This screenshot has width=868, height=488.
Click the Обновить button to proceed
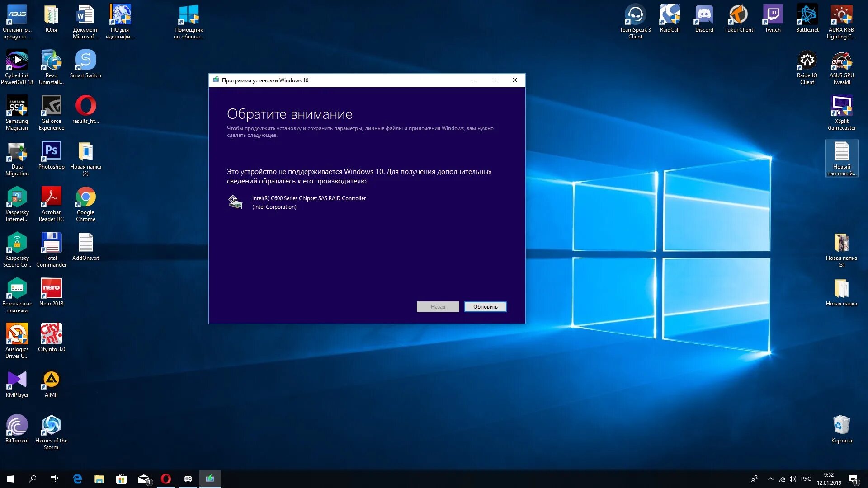pyautogui.click(x=485, y=306)
